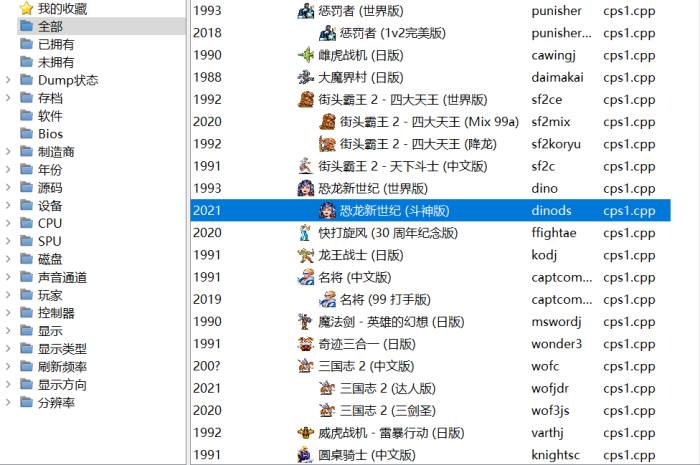
Task: Click the punisher ROM name
Action: pyautogui.click(x=557, y=11)
